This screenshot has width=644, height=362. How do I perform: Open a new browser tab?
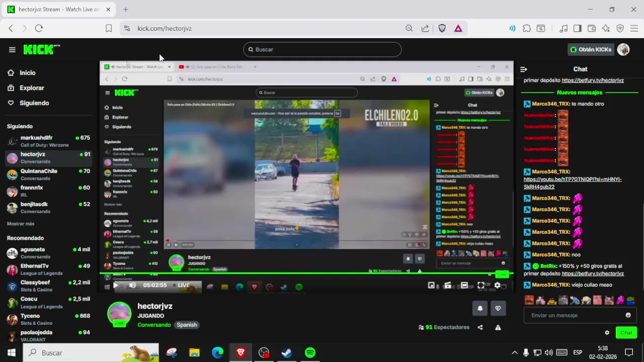(x=125, y=9)
